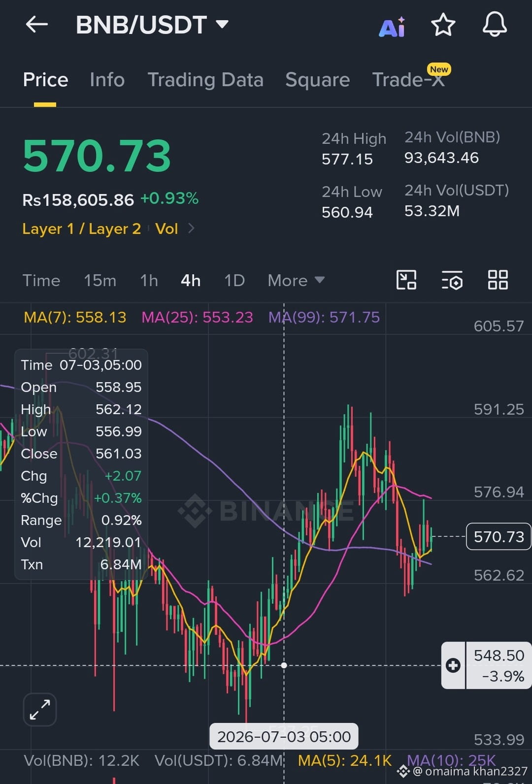532x784 pixels.
Task: Open price alert bell icon
Action: click(495, 25)
